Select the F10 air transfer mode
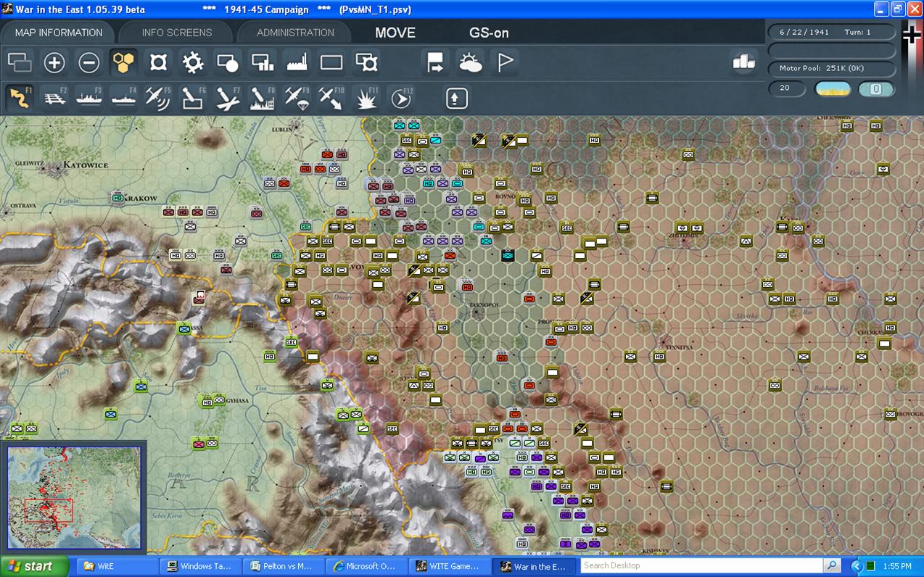 331,98
